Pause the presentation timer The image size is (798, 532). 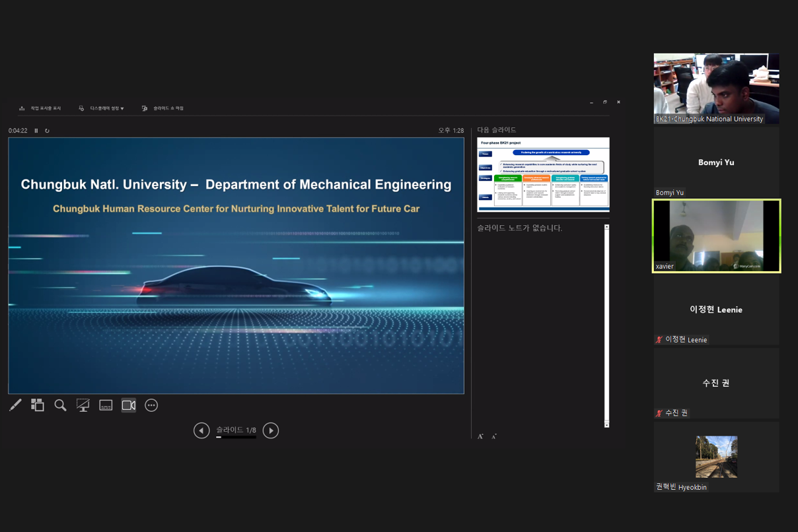[36, 131]
